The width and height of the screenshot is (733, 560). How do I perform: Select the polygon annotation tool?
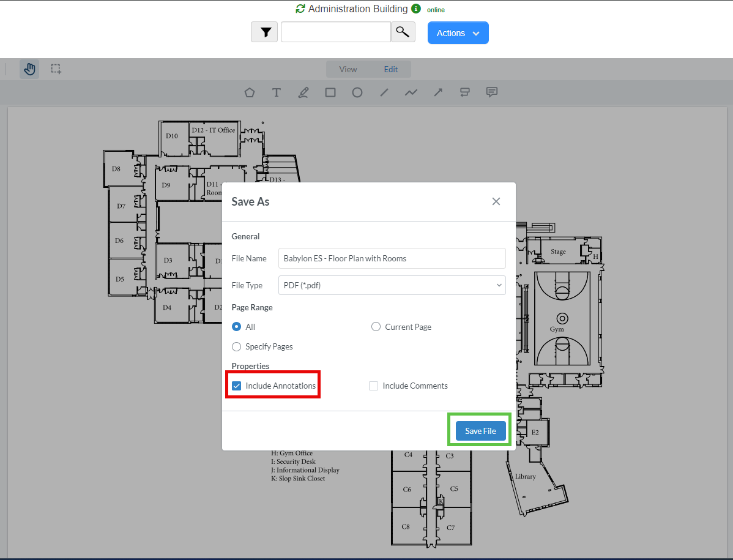250,92
